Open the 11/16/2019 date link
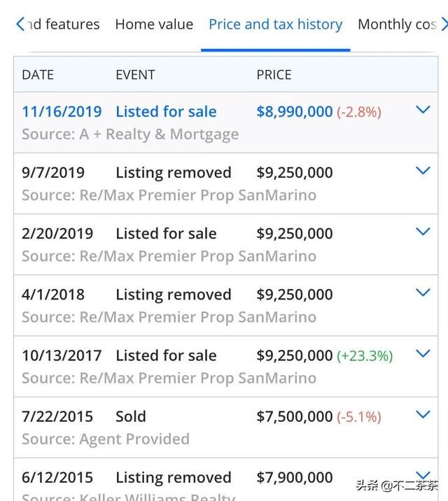 point(62,112)
